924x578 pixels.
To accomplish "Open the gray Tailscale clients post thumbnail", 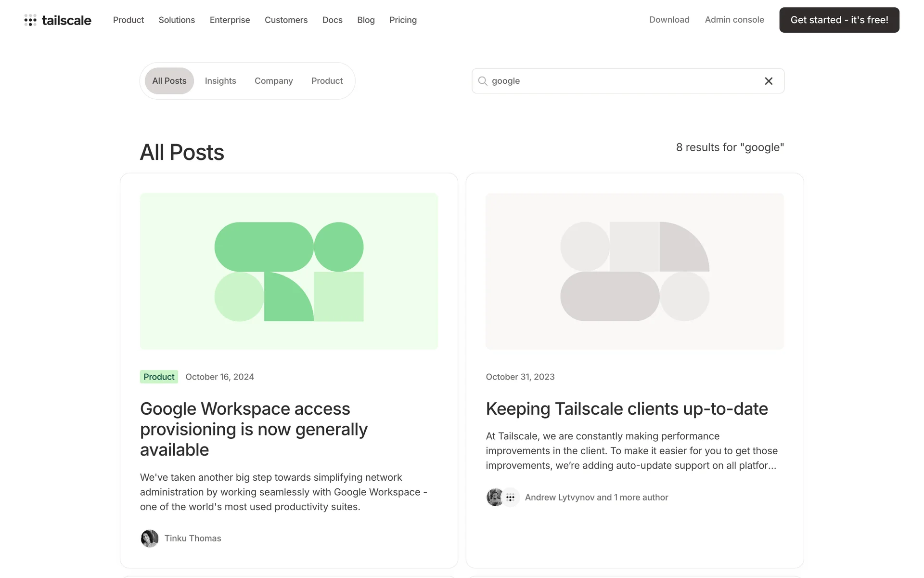I will coord(634,271).
